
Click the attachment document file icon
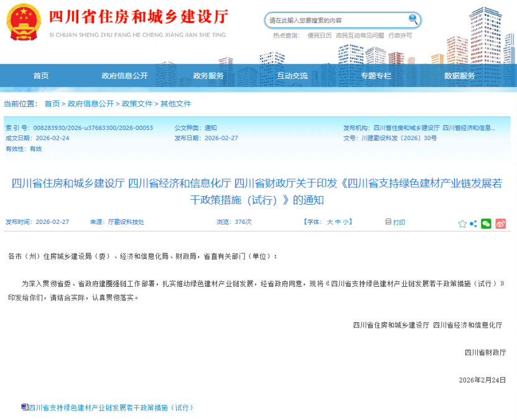coord(24,407)
